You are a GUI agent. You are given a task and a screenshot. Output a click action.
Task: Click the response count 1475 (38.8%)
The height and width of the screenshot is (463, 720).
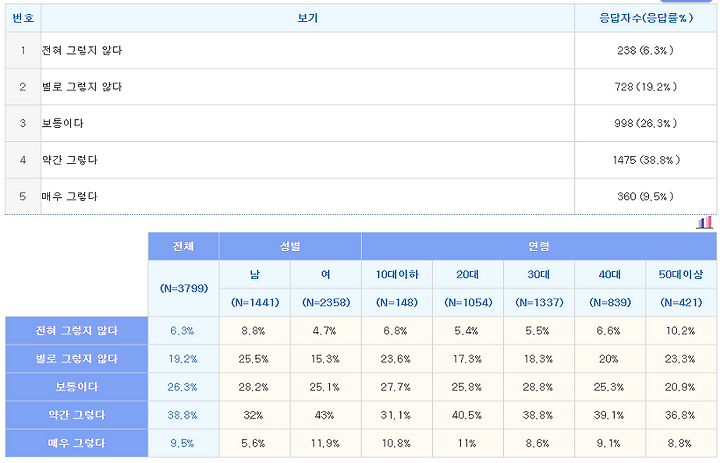tap(646, 160)
